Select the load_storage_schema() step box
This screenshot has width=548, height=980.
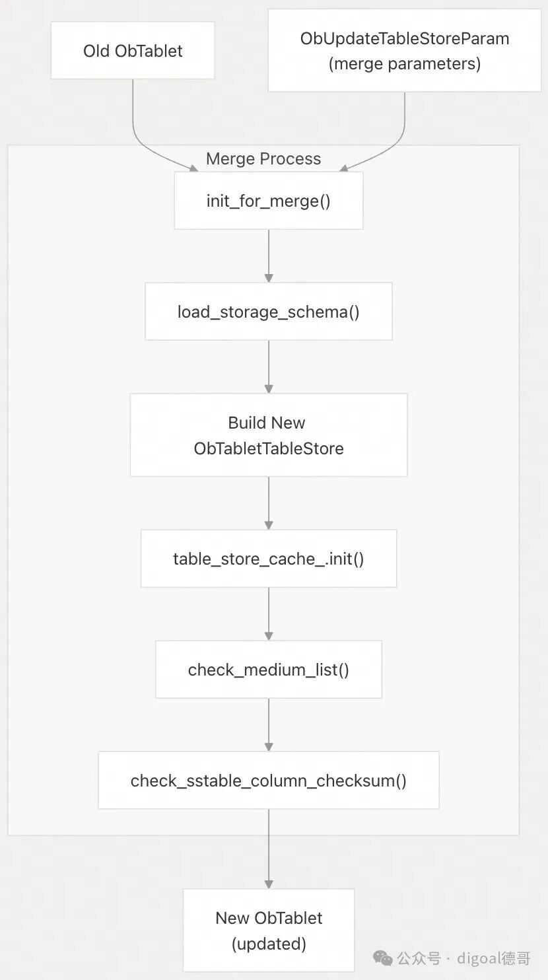click(x=269, y=312)
